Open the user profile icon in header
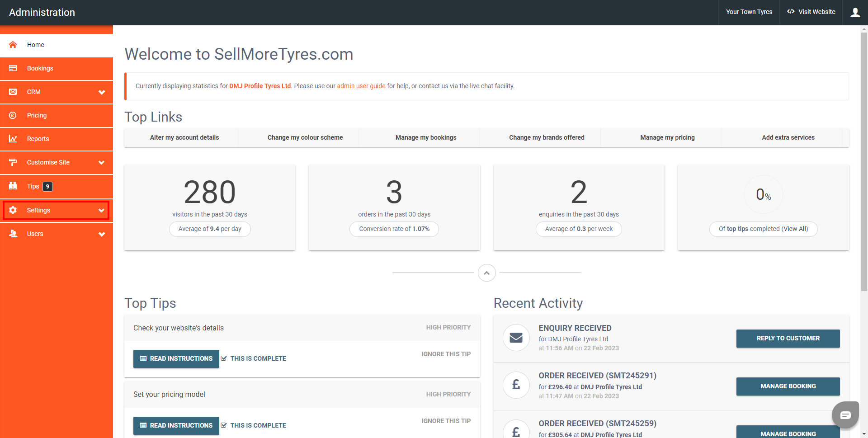This screenshot has width=868, height=438. [x=855, y=12]
